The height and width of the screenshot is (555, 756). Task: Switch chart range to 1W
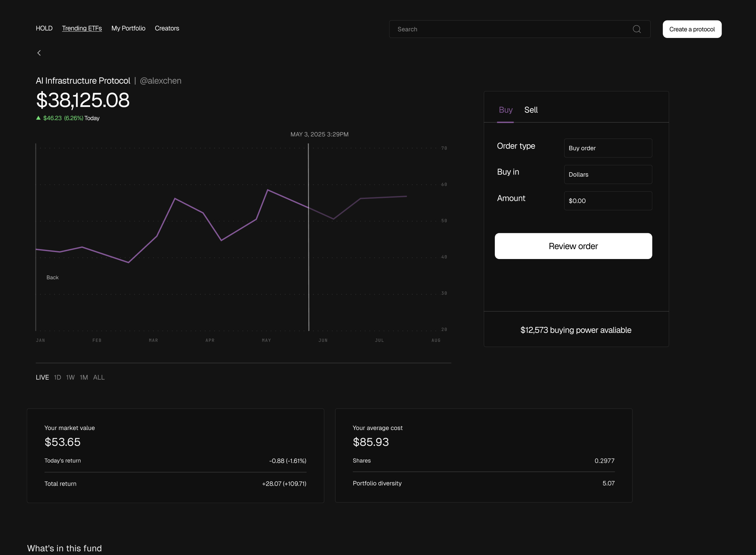[70, 377]
